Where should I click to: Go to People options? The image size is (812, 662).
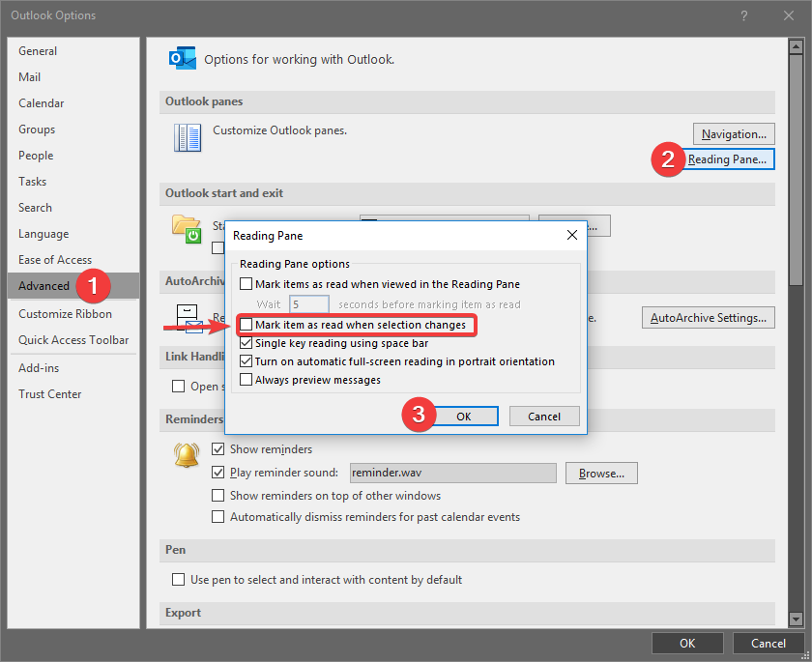point(73,156)
